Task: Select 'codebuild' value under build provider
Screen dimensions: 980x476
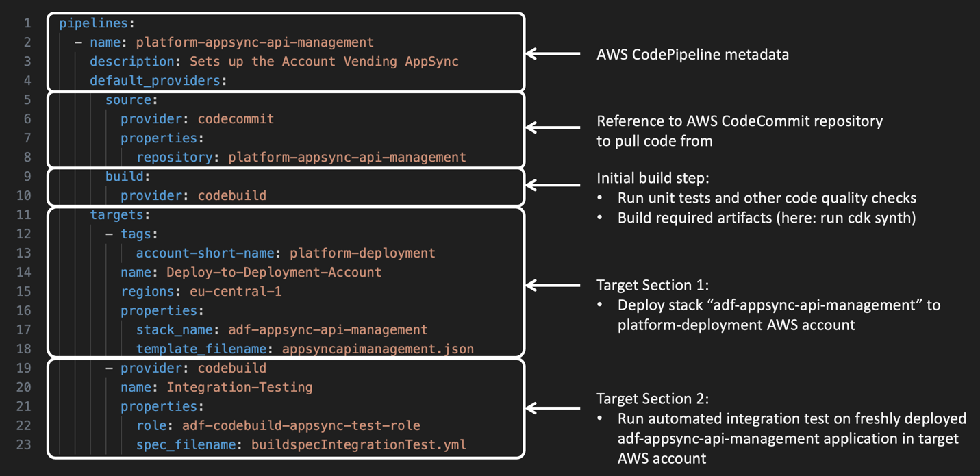Action: tap(232, 196)
